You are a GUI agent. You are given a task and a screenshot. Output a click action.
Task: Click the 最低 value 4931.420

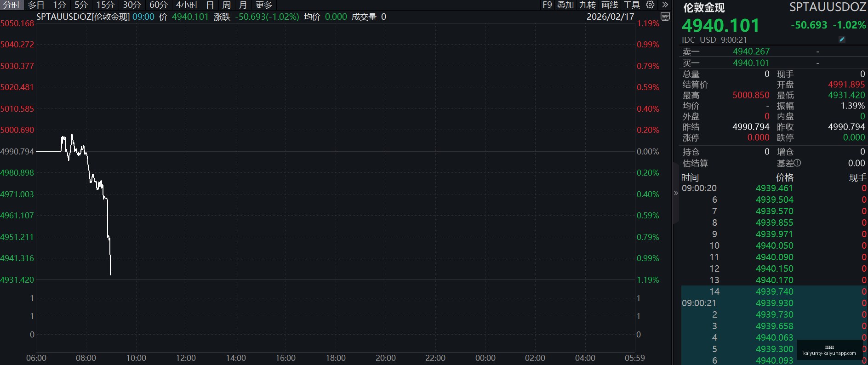pyautogui.click(x=846, y=95)
